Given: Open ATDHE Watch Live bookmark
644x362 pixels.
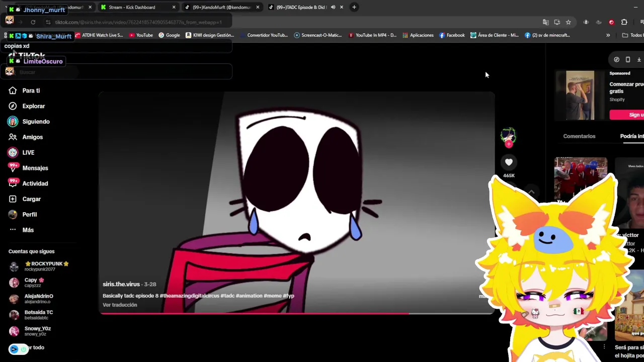Looking at the screenshot, I should click(99, 35).
